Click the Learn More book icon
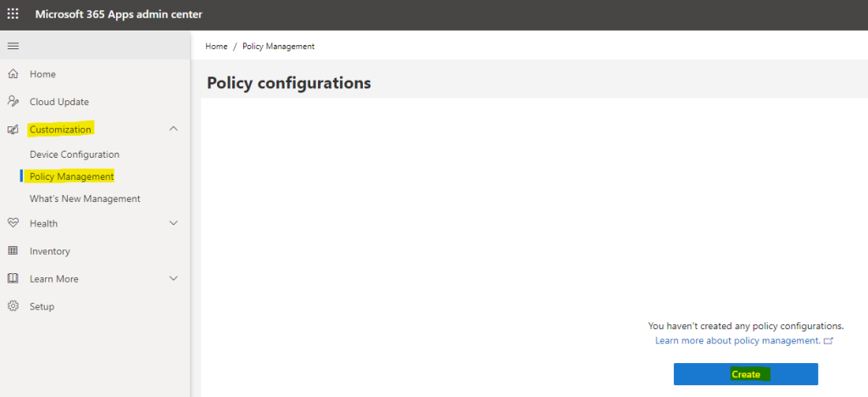868x397 pixels. 13,278
